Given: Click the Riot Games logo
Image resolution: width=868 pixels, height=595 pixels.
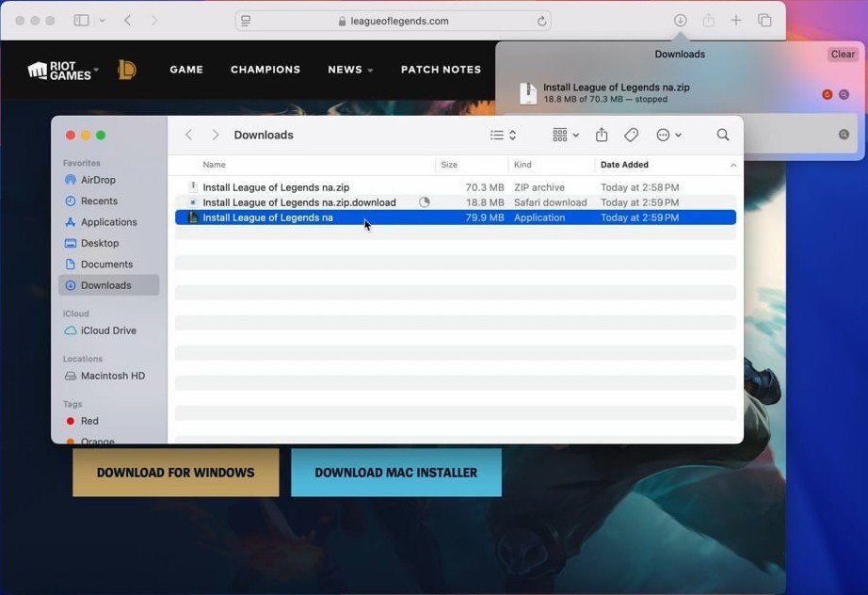Looking at the screenshot, I should tap(59, 71).
